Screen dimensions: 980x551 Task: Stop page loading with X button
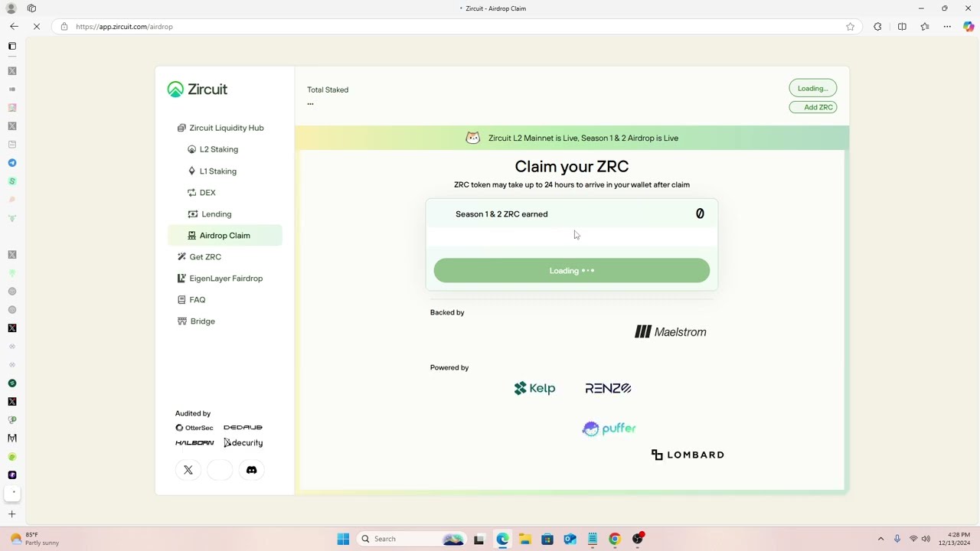37,26
